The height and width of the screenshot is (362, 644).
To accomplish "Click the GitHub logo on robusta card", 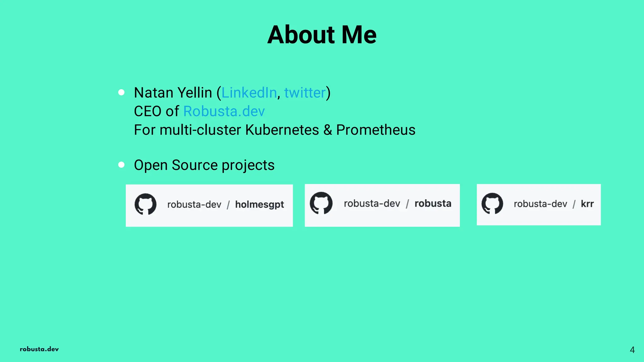I will [x=321, y=203].
